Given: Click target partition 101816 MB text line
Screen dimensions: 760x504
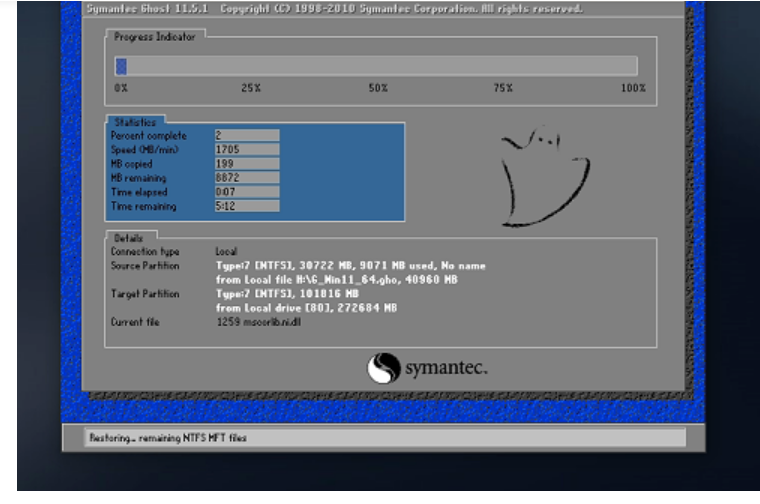Looking at the screenshot, I should 287,294.
